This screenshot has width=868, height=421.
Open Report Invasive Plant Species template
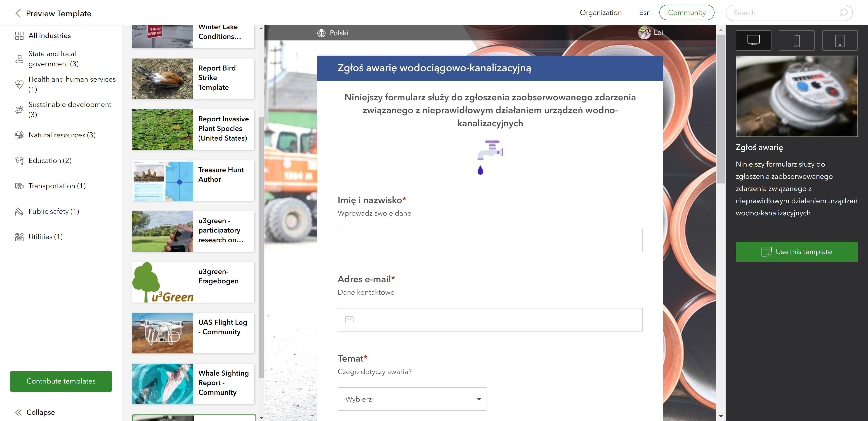tap(193, 130)
